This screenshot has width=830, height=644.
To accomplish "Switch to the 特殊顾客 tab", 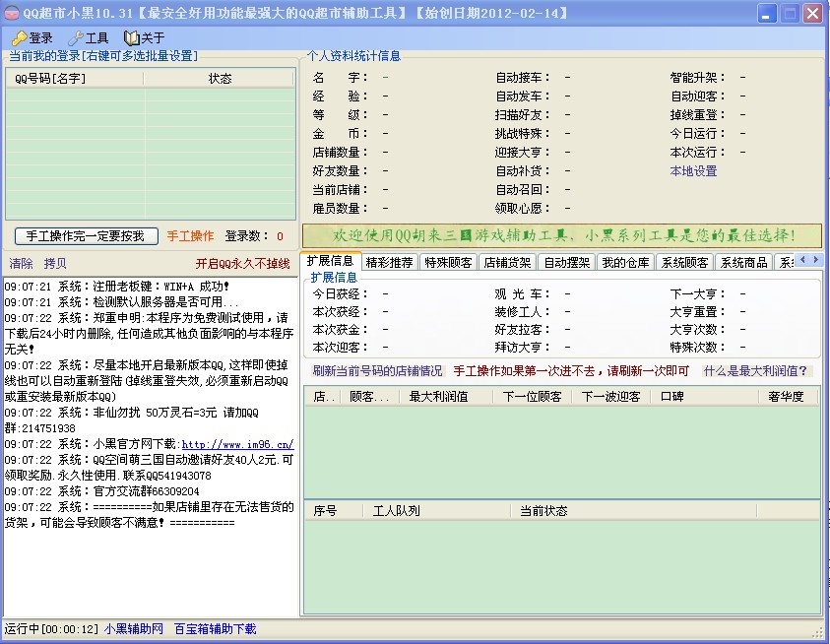I will [448, 263].
